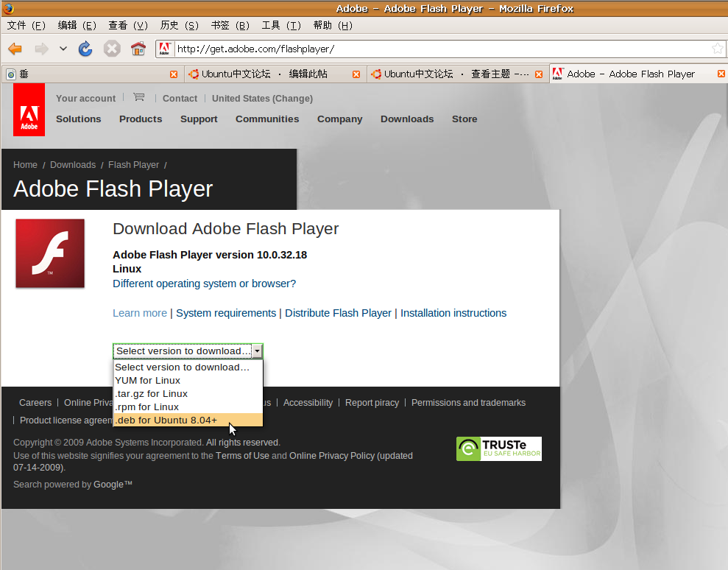Viewport: 728px width, 570px height.
Task: Collapse the Select version to download combo box
Action: pyautogui.click(x=188, y=351)
